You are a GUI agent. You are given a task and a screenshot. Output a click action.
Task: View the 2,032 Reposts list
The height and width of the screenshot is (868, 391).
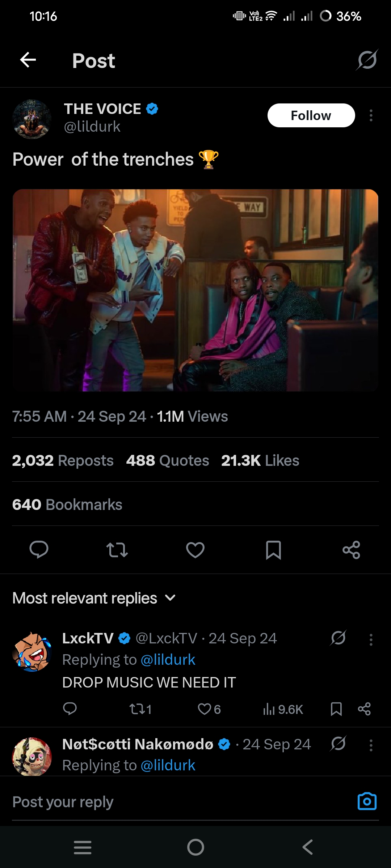click(63, 460)
